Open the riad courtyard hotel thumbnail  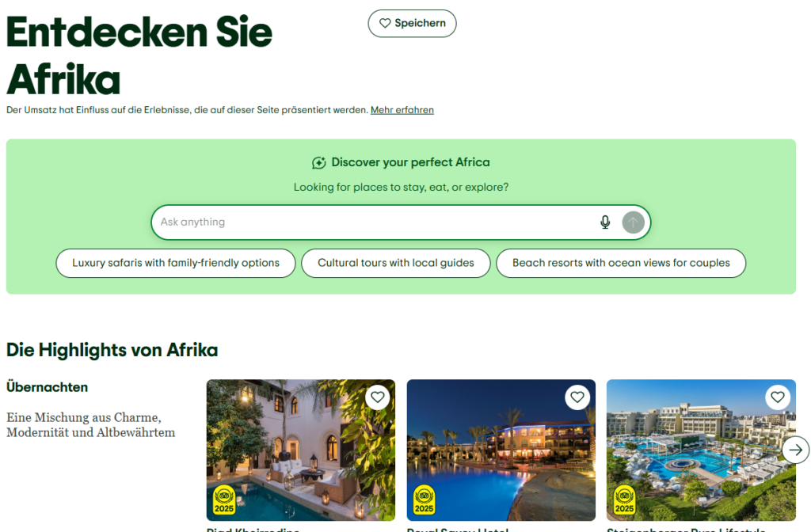[x=300, y=450]
